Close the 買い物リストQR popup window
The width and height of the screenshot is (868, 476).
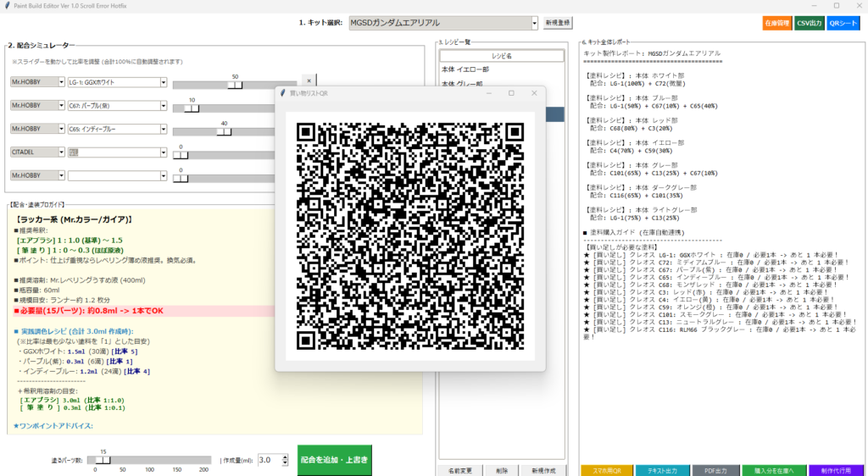(534, 93)
